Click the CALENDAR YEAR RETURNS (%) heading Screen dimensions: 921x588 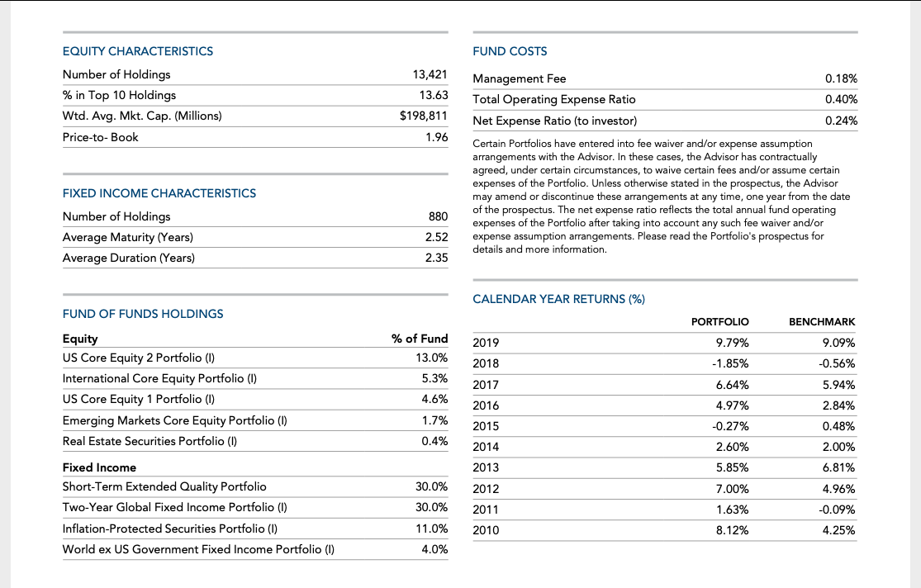pyautogui.click(x=558, y=299)
